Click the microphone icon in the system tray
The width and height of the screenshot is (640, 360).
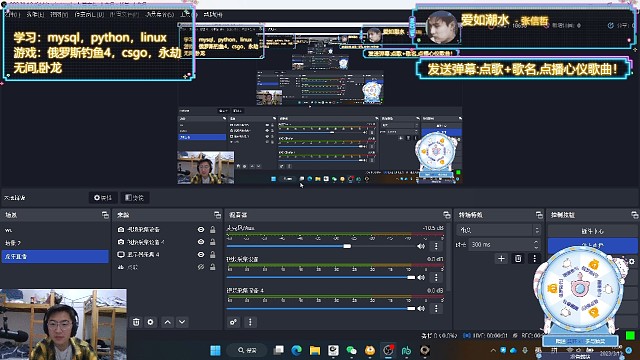pyautogui.click(x=525, y=350)
